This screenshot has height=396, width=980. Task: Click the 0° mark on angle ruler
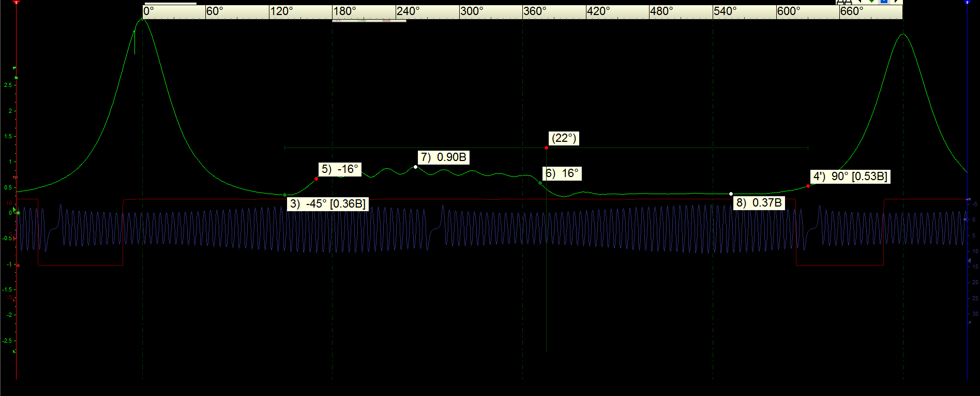[x=149, y=11]
